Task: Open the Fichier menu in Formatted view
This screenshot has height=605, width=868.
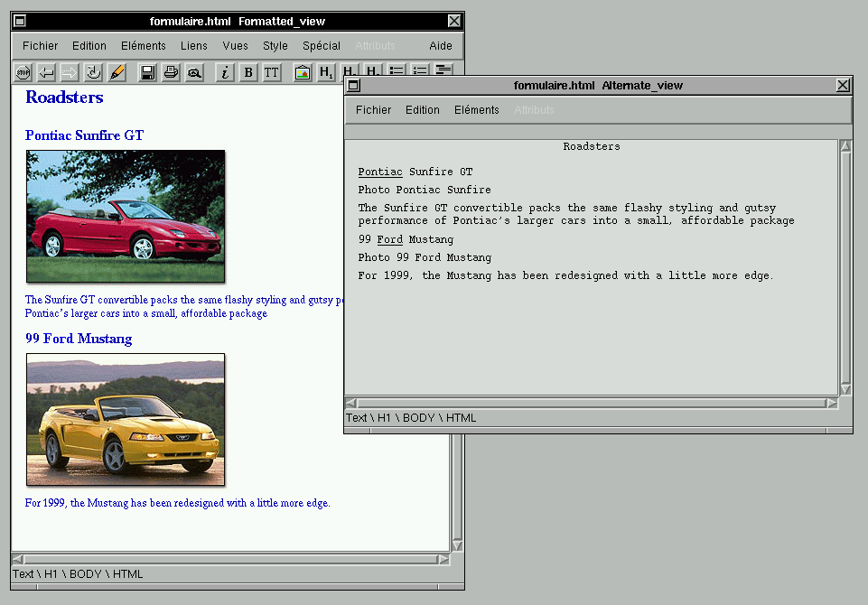Action: (40, 46)
